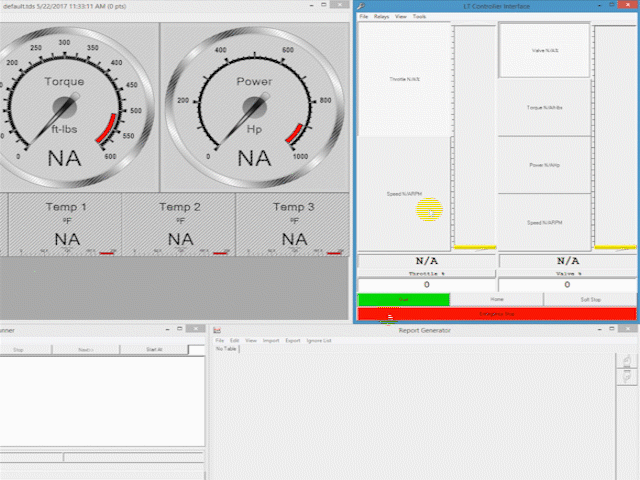Click the white list area in the runner window
The height and width of the screenshot is (480, 640).
pos(102,402)
